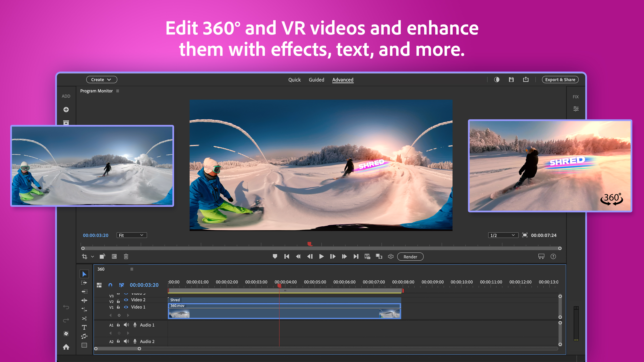Switch to the Quick editing mode
This screenshot has height=362, width=644.
[x=295, y=79]
